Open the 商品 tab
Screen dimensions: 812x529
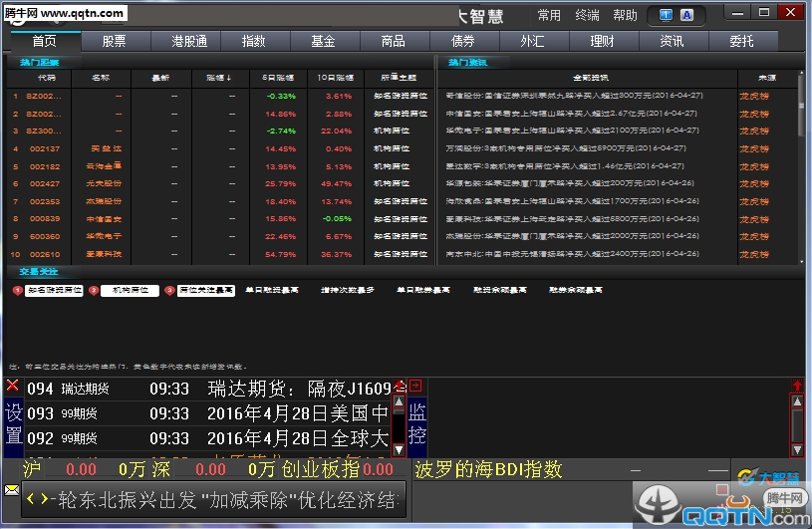(x=394, y=41)
